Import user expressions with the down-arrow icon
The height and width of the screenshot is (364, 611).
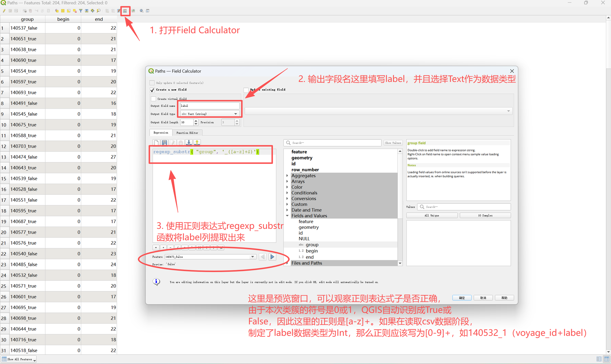coord(189,143)
